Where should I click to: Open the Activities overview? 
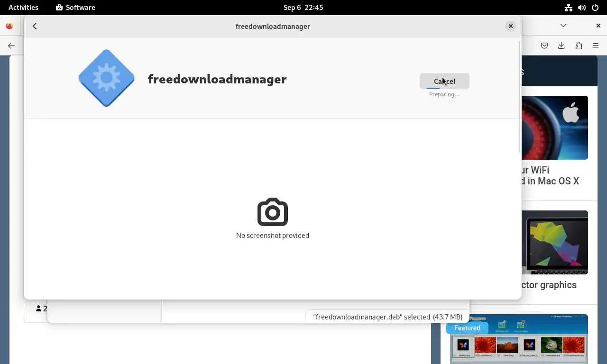pos(23,7)
